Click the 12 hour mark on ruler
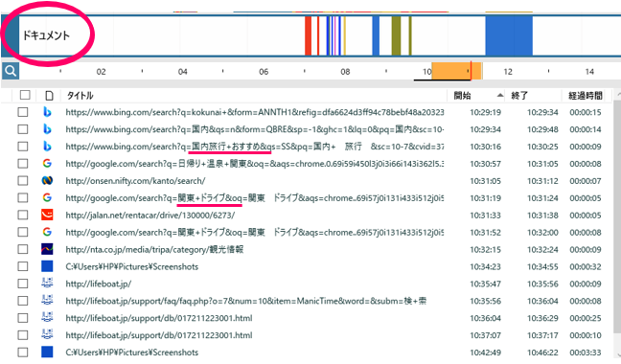 508,72
